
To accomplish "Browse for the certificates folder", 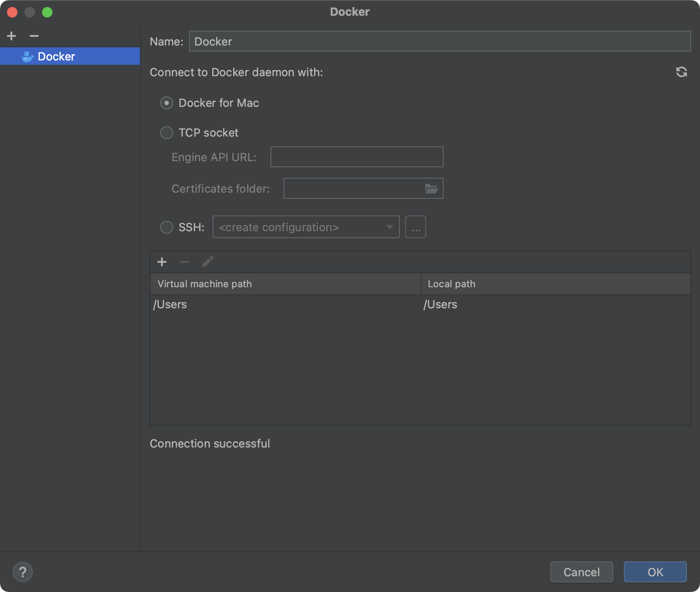I will [431, 189].
